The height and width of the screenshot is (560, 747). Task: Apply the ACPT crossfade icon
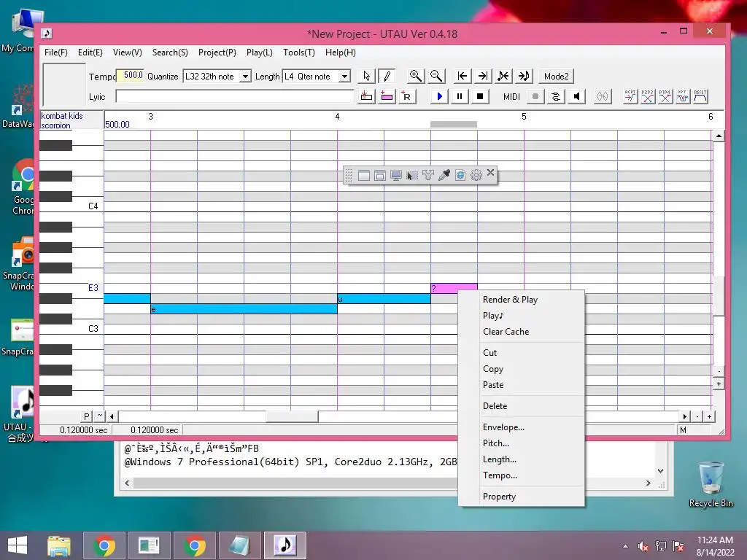630,97
